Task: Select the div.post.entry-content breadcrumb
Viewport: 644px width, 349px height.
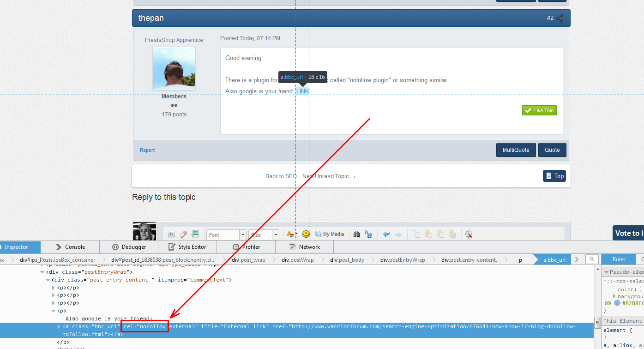Action: (469, 260)
